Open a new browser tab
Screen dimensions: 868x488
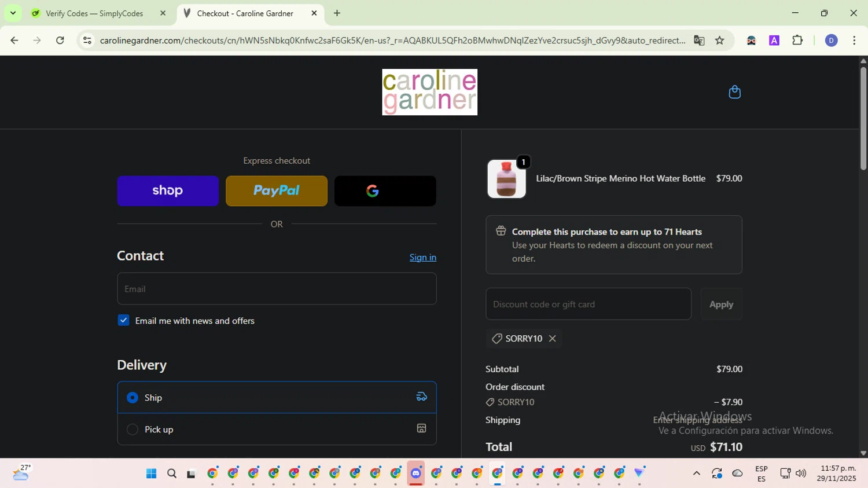click(337, 13)
